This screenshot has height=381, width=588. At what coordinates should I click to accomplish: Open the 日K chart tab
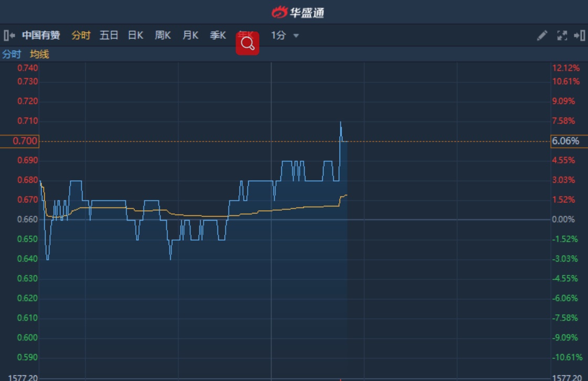pyautogui.click(x=135, y=35)
